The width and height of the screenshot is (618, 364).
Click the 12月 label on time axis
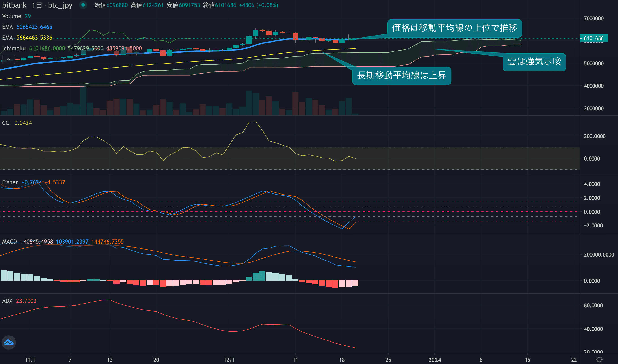pyautogui.click(x=229, y=360)
